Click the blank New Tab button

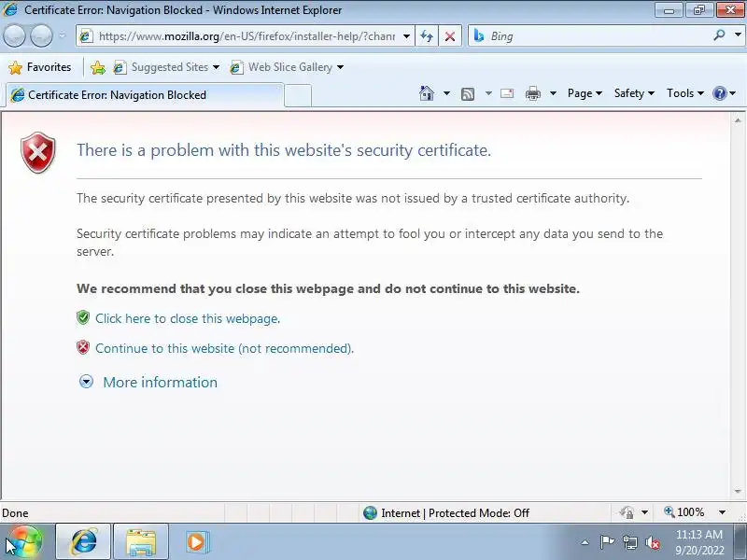click(x=298, y=95)
